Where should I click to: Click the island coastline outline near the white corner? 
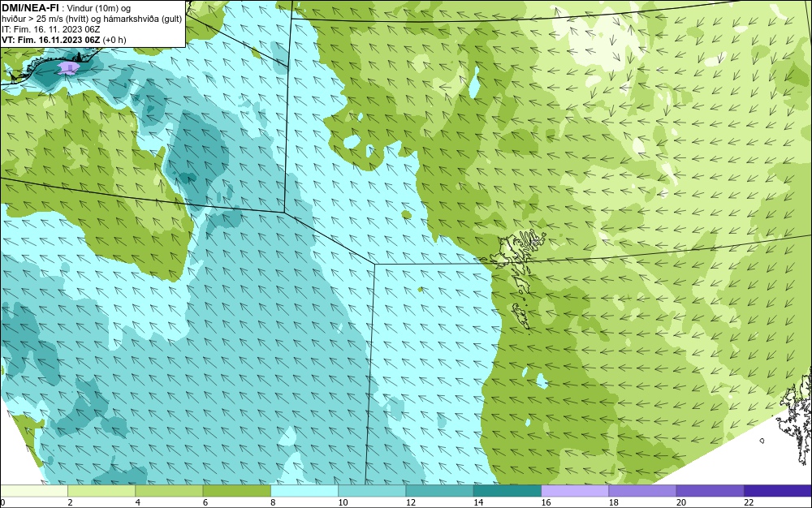pyautogui.click(x=796, y=418)
